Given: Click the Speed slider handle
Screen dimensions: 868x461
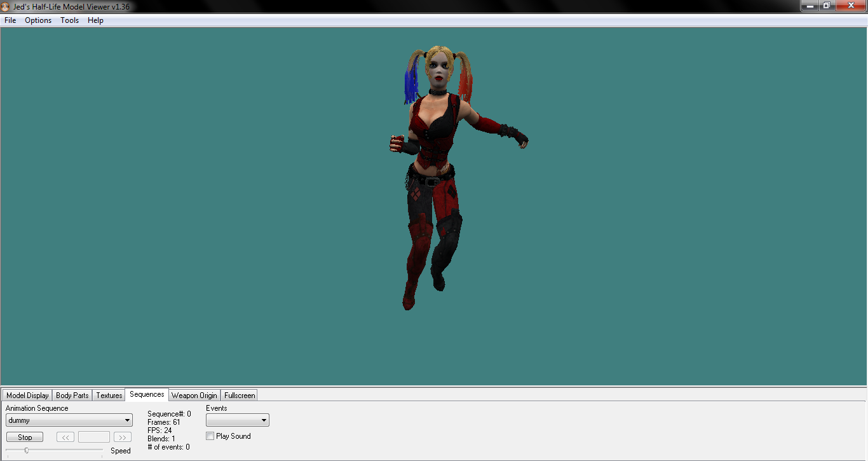Looking at the screenshot, I should pyautogui.click(x=26, y=450).
